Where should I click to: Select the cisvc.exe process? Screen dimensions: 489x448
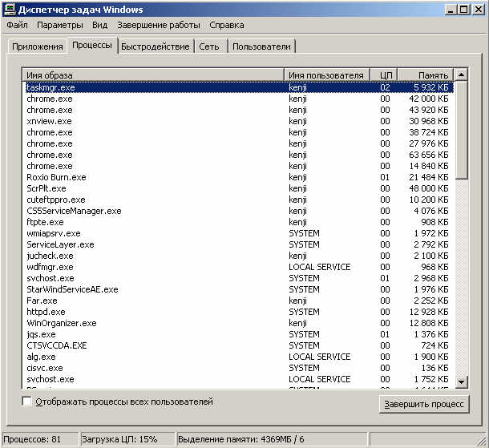(x=239, y=368)
